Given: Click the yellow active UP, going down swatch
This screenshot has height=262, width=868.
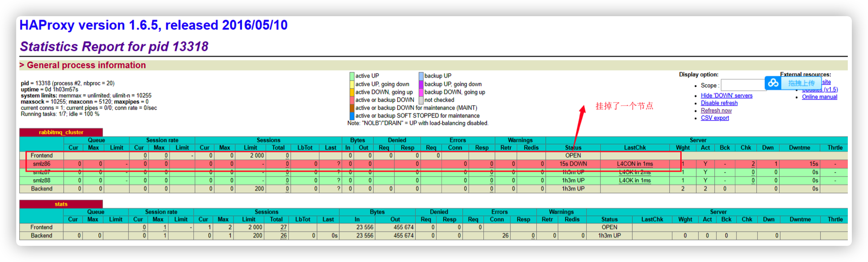Looking at the screenshot, I should coord(352,84).
